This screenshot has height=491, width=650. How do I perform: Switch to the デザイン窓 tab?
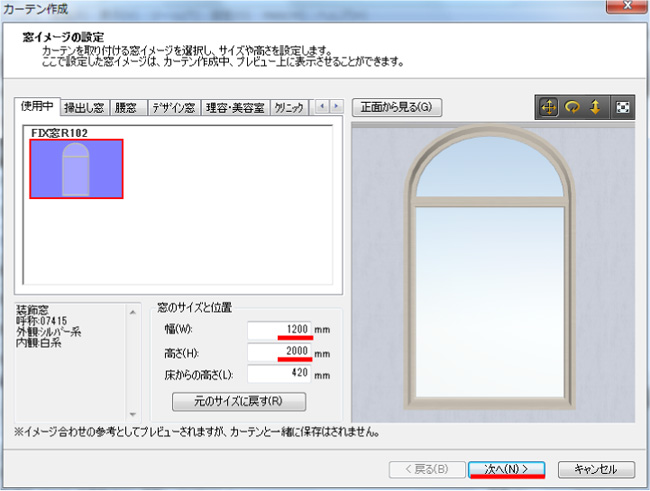pyautogui.click(x=174, y=107)
